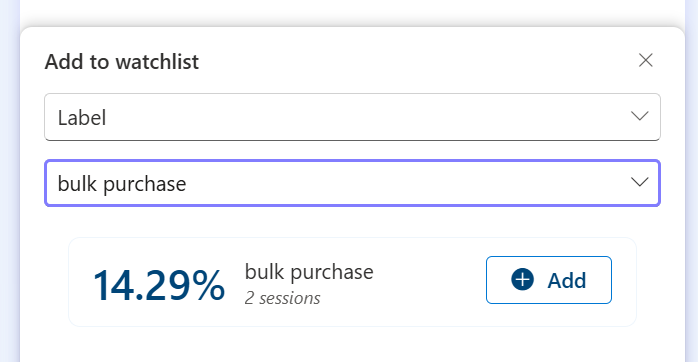This screenshot has width=698, height=362.
Task: Click the gap between the two dropdown fields
Action: 352,150
